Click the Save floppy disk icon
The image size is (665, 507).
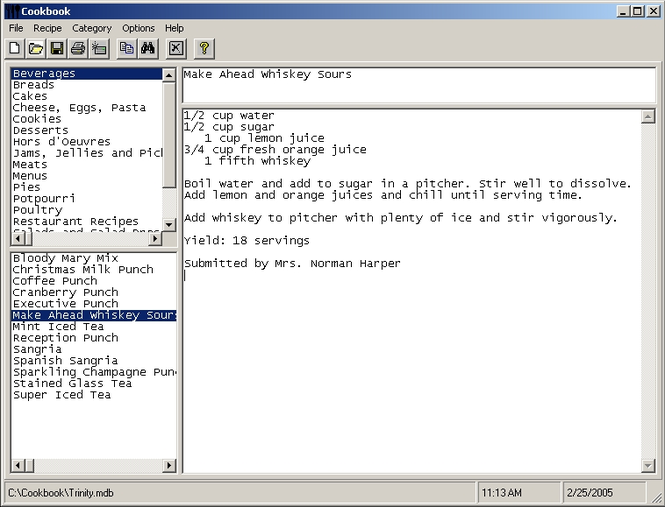coord(57,48)
